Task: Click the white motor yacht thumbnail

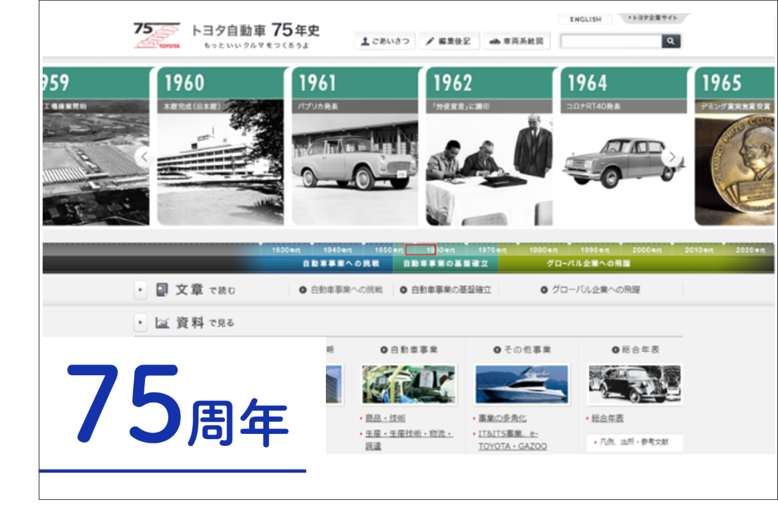Action: (x=522, y=384)
